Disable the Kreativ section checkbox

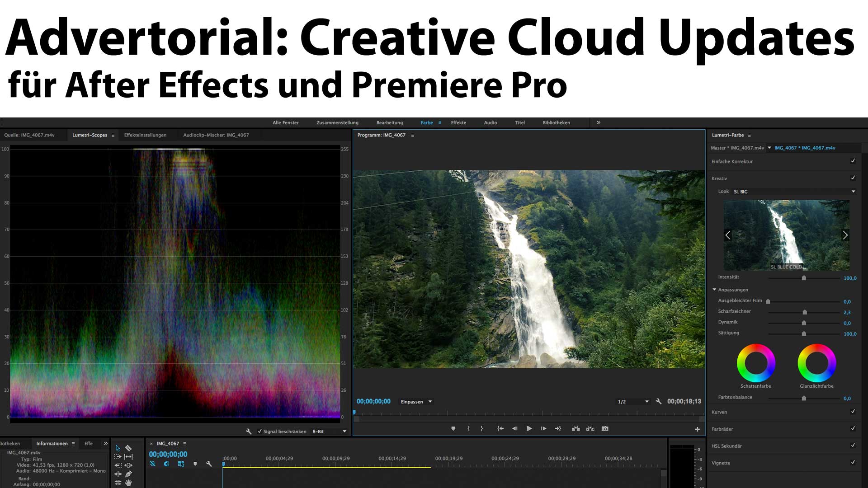click(853, 178)
